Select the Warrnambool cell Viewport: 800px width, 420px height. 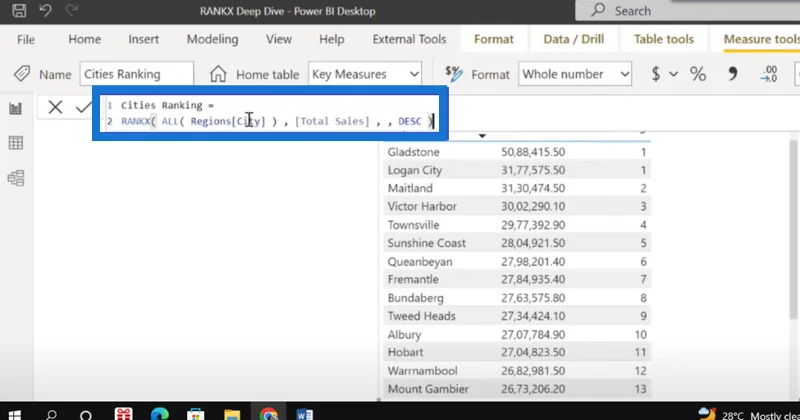[422, 371]
